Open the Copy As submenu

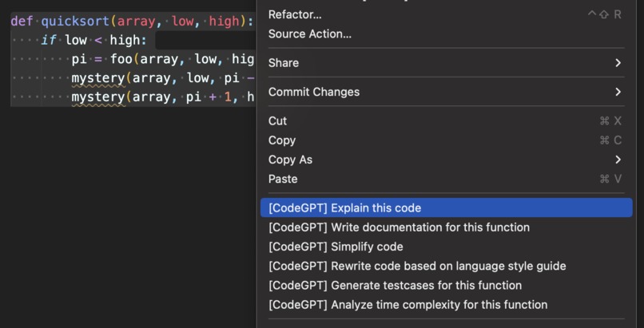[446, 160]
